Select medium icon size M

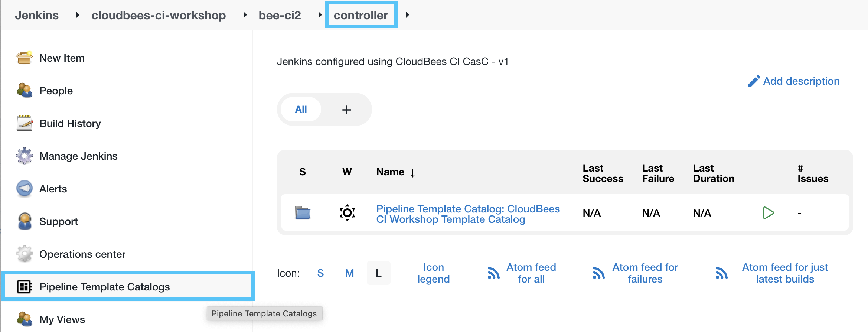(x=349, y=273)
